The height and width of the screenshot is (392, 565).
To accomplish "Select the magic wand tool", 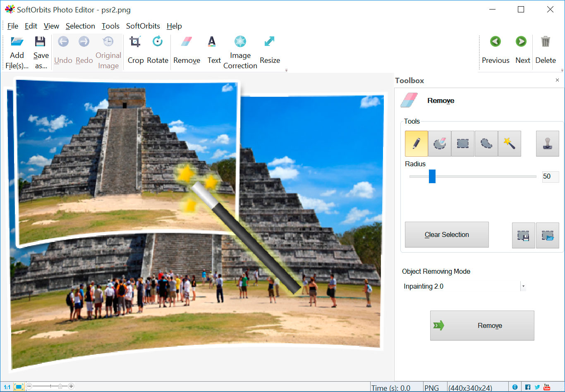I will pyautogui.click(x=509, y=143).
